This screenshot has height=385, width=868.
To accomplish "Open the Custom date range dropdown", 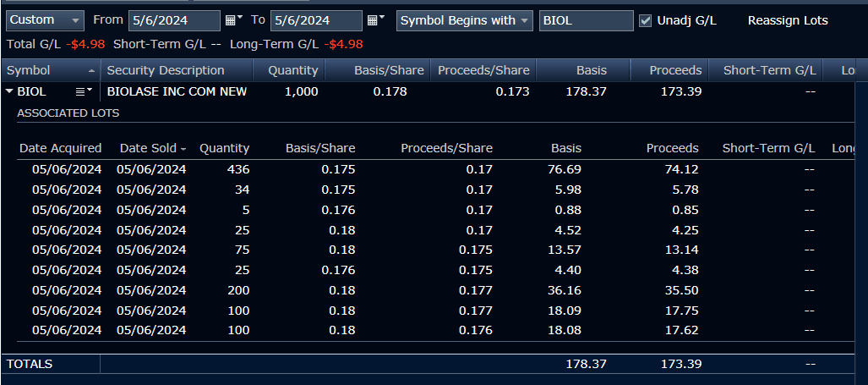I will [46, 20].
